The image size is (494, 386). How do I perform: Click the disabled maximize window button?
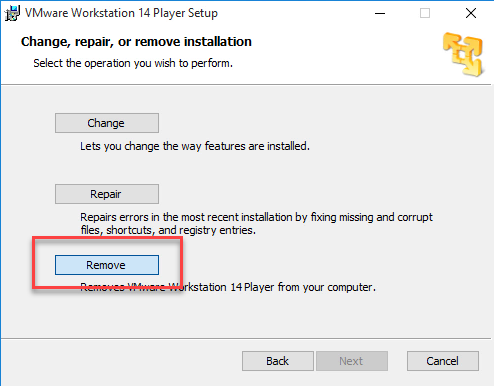425,13
